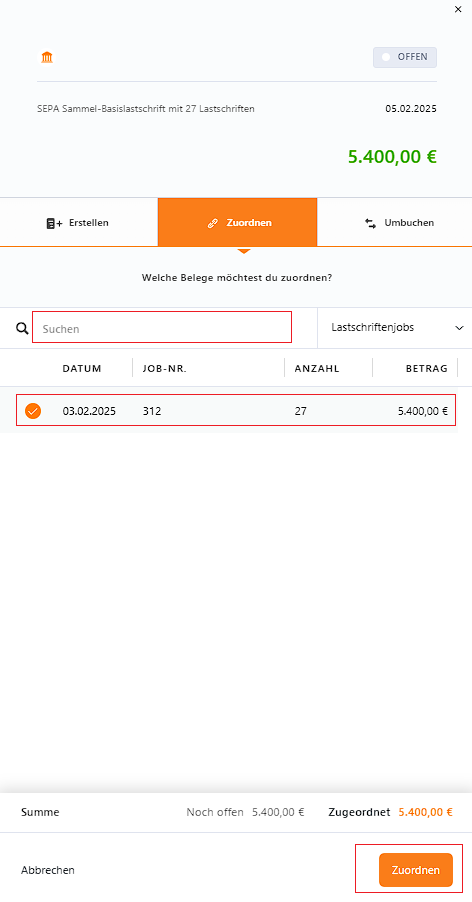
Task: Confirm with the orange Zuordnen button
Action: click(416, 870)
